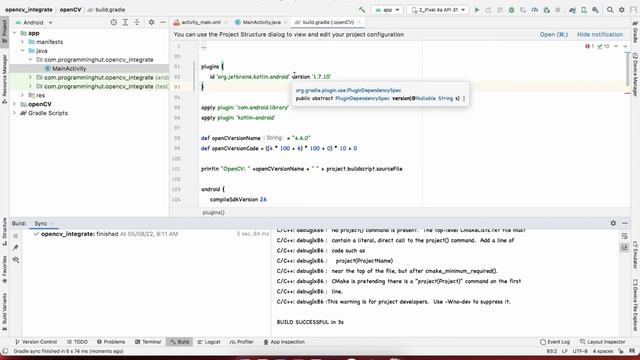Open Build panel settings gear
640x360 pixels.
coord(613,223)
